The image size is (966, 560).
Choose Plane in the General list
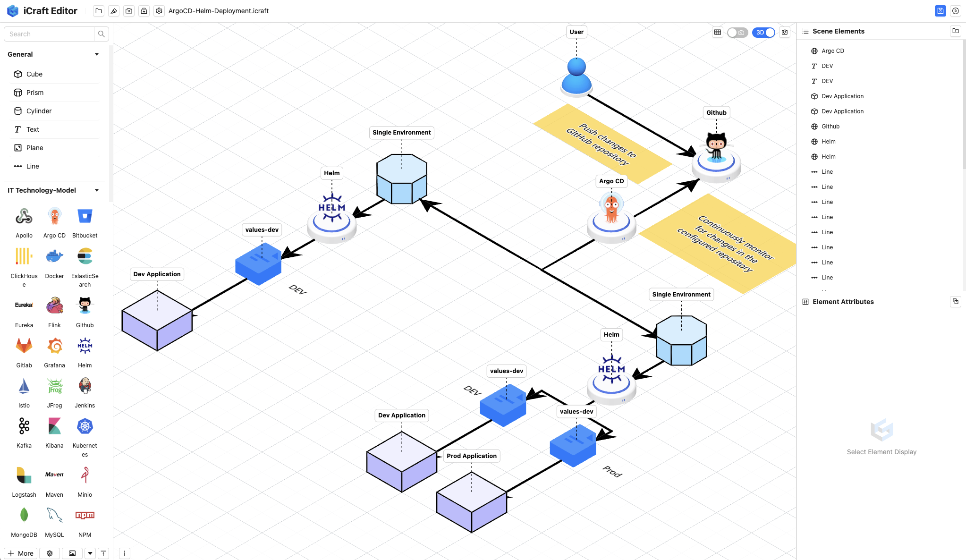coord(54,148)
